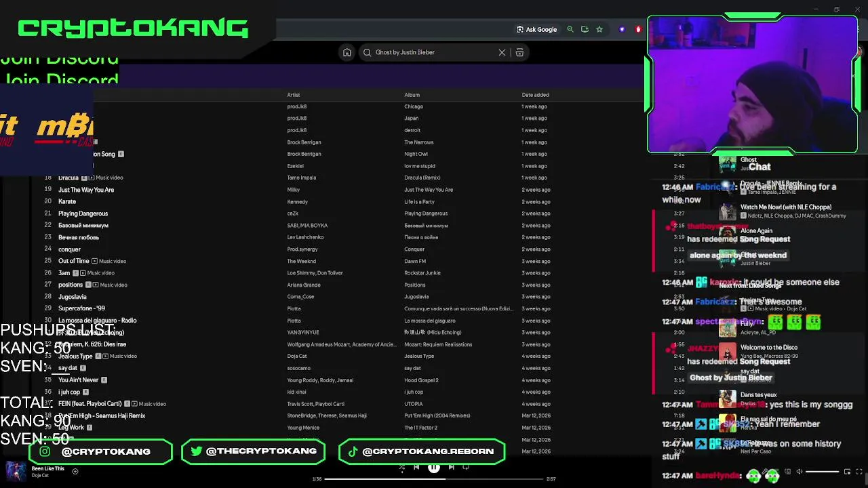
Task: Select the track 'La mossa del giaguaro - Radio'
Action: tap(98, 321)
